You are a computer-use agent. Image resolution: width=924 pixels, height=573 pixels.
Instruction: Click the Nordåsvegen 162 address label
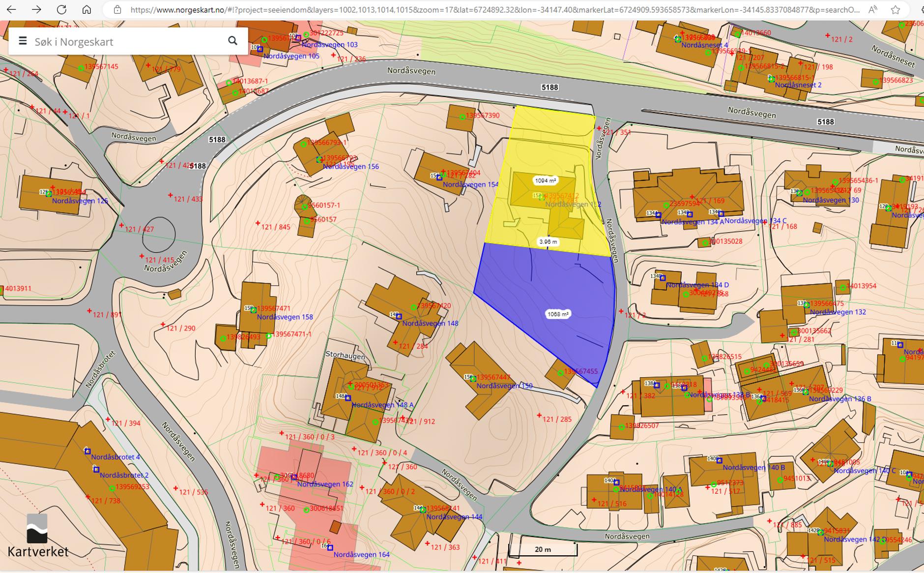[x=325, y=484]
